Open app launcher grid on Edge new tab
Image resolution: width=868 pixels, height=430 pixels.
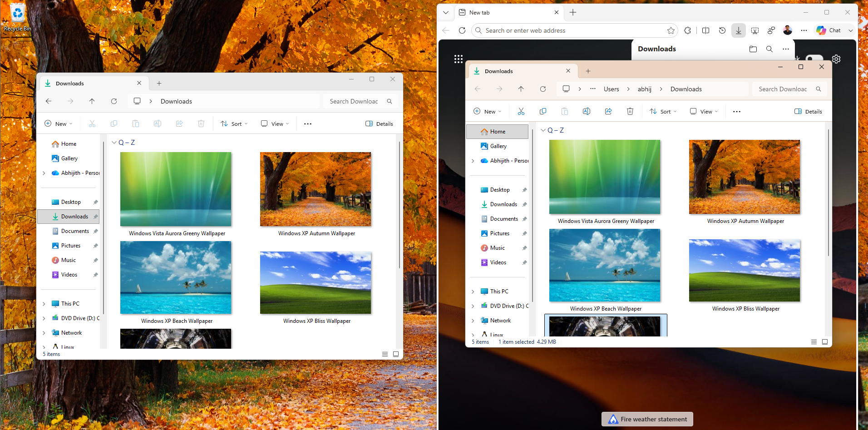coord(459,59)
